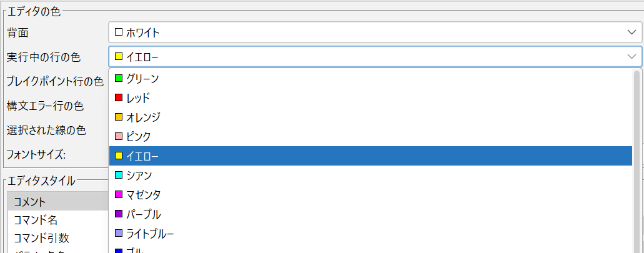
Task: Collapse the 実行中の行の色 dropdown arrow
Action: click(632, 57)
